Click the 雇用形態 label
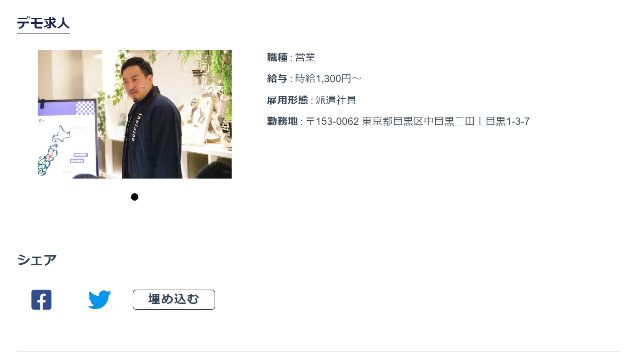 click(x=287, y=100)
